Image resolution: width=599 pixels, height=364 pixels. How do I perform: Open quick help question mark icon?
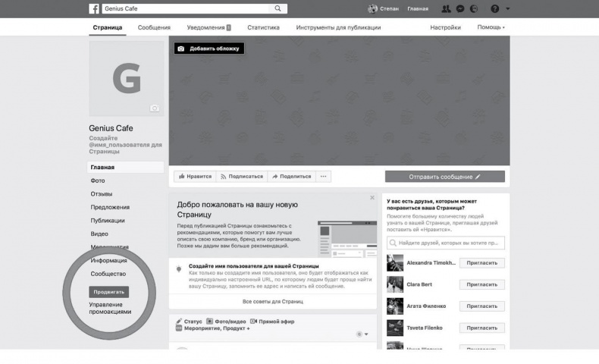[x=494, y=9]
